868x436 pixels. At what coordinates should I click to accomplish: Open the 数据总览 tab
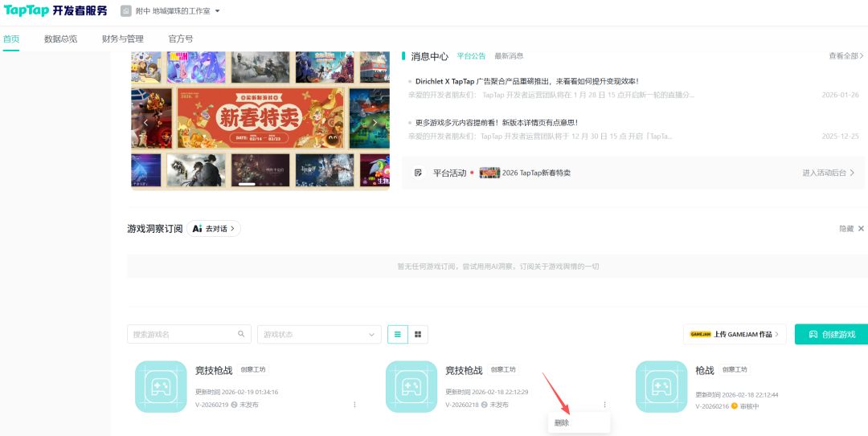(61, 39)
